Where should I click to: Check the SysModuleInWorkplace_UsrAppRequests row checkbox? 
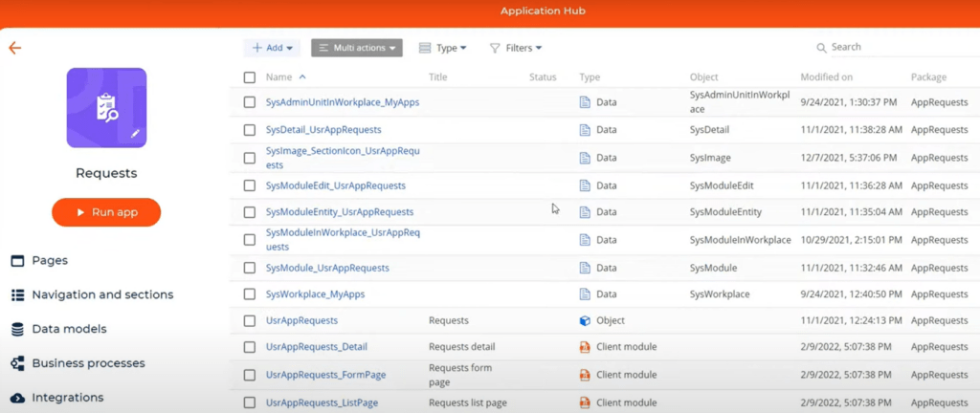click(250, 240)
